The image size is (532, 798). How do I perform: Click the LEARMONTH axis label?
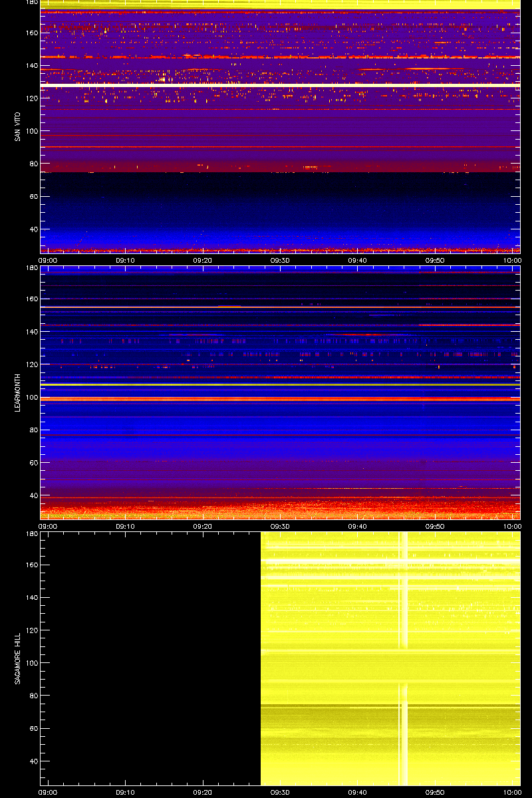tap(18, 392)
